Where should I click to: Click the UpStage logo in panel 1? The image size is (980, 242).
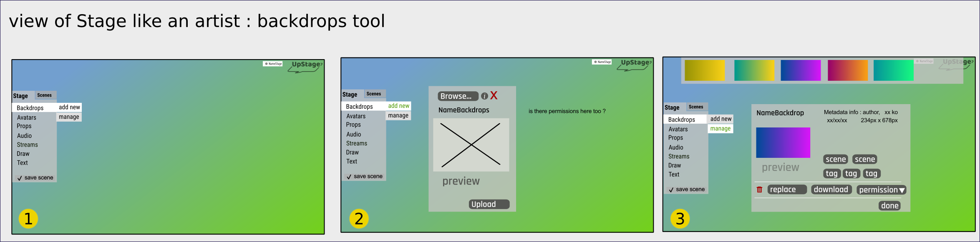[306, 66]
